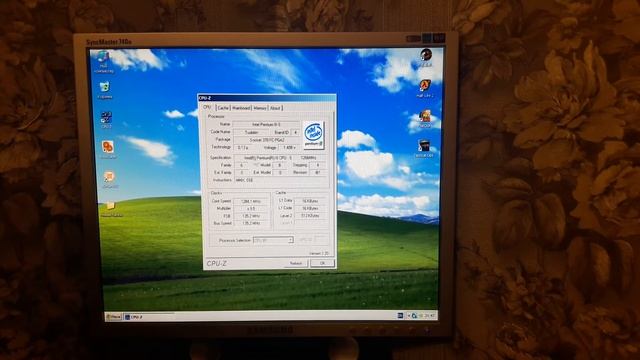
Task: Switch to the Cache tab
Action: pos(223,108)
